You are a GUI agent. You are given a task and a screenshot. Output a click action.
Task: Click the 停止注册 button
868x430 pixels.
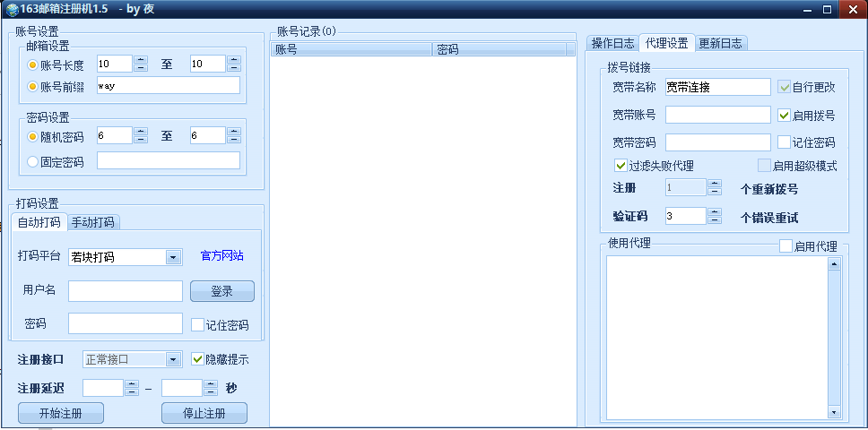(204, 413)
